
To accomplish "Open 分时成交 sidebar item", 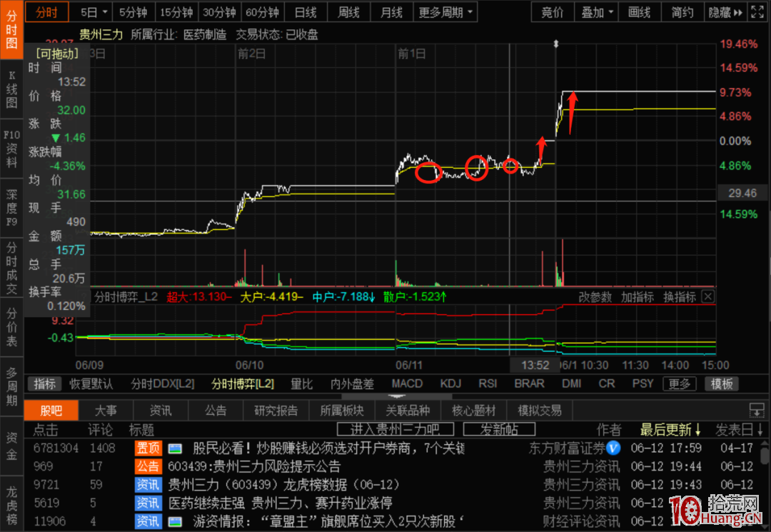I will [x=11, y=268].
